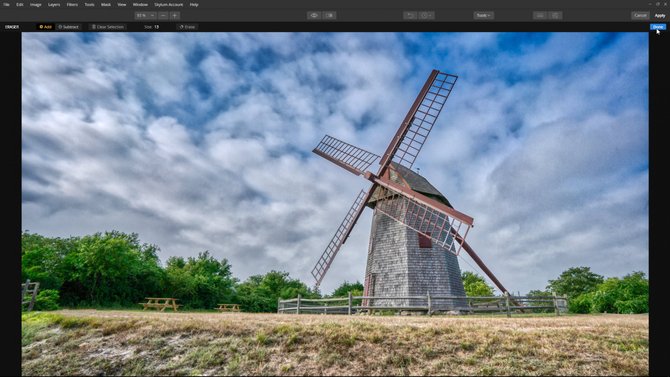Viewport: 670px width, 377px height.
Task: Toggle the eye preview icon
Action: (x=314, y=15)
